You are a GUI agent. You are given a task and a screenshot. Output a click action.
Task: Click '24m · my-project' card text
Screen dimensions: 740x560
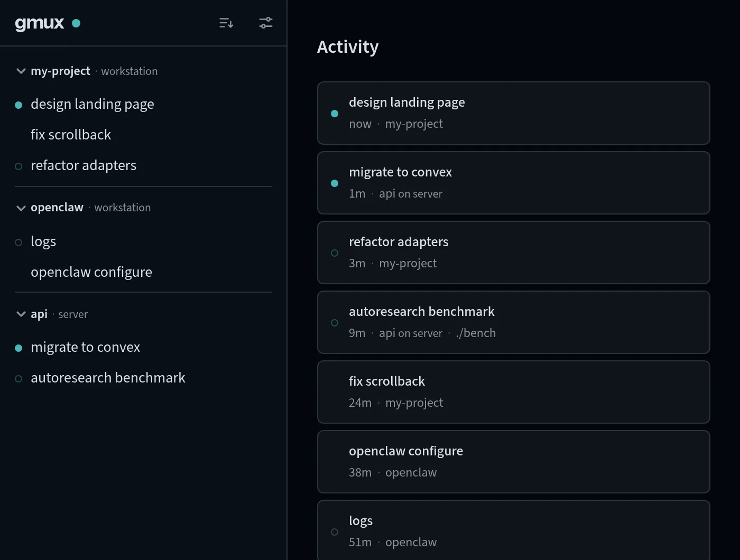coord(396,403)
